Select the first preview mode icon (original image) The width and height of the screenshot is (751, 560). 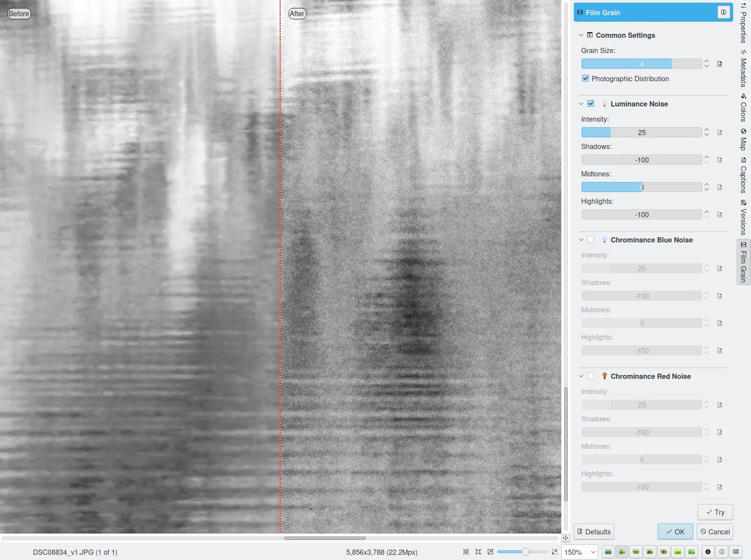[608, 552]
